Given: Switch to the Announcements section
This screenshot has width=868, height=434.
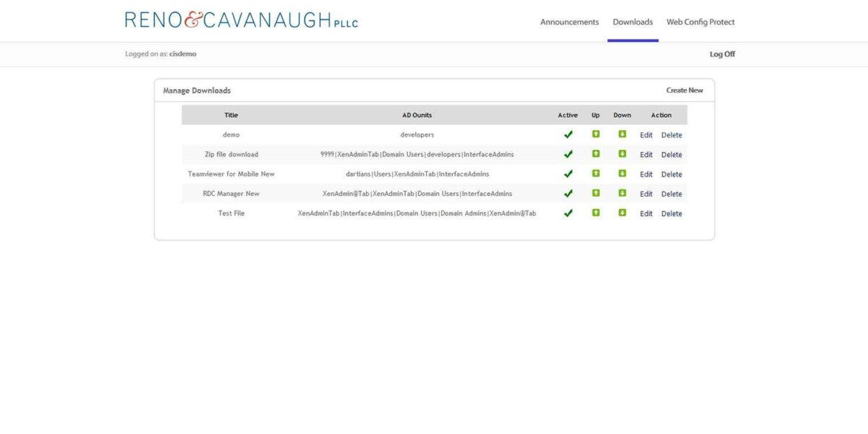Looking at the screenshot, I should pos(569,22).
